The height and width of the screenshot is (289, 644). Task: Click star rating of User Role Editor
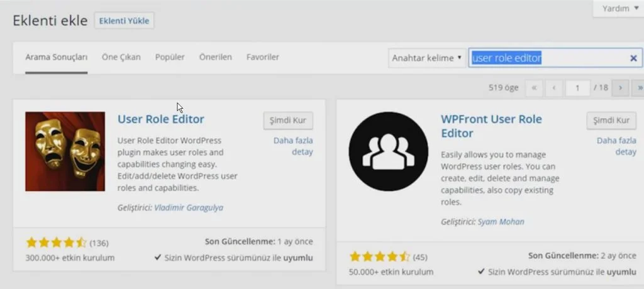pos(56,243)
